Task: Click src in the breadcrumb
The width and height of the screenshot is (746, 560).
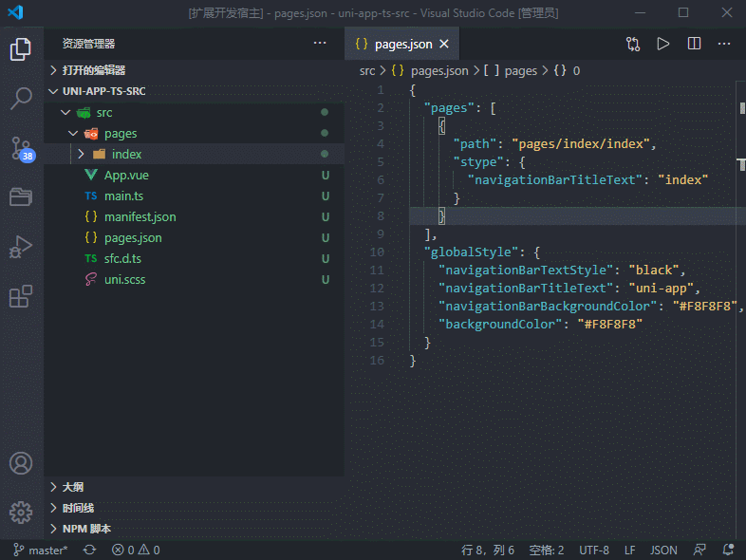Action: pos(367,71)
